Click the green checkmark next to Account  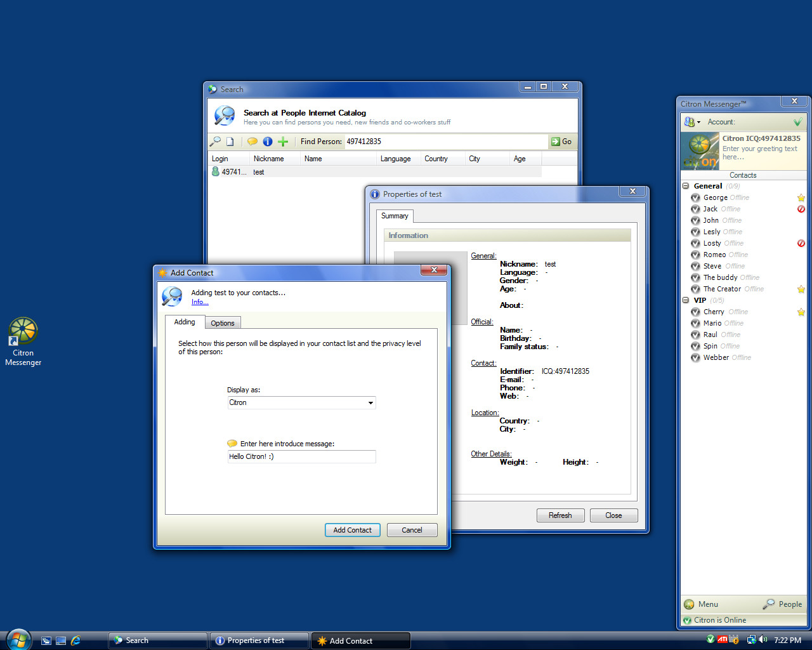(x=797, y=122)
